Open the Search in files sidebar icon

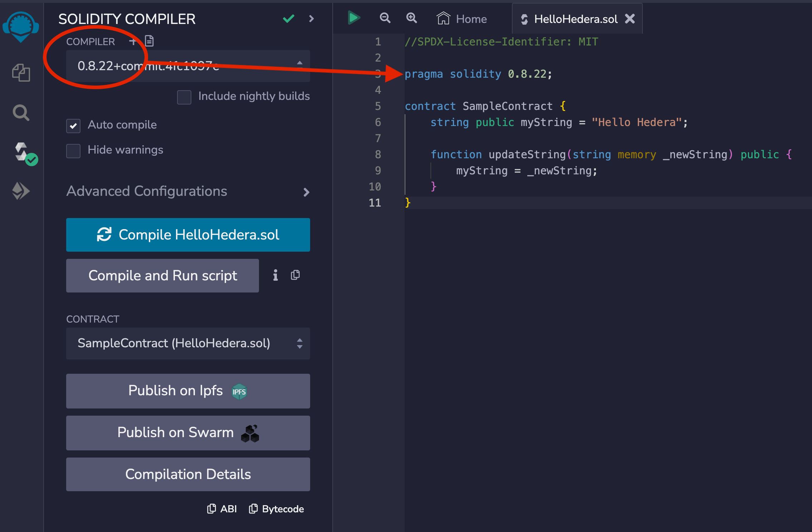coord(21,113)
